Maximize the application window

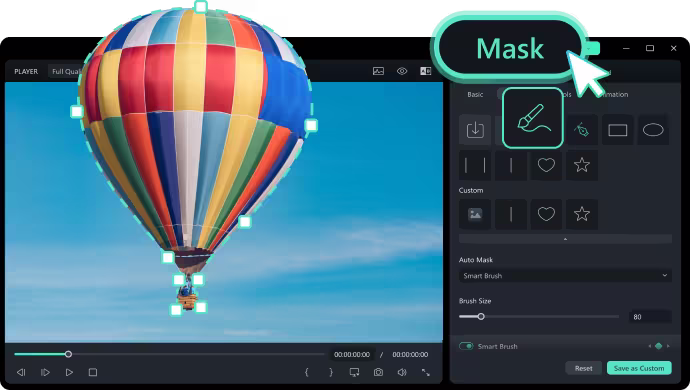coord(650,48)
